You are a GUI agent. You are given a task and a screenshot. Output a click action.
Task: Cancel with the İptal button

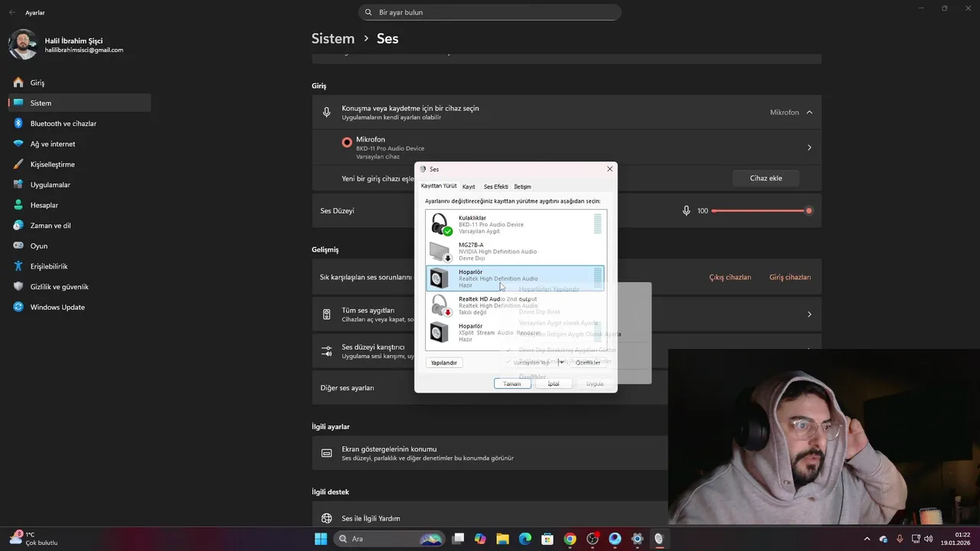pyautogui.click(x=554, y=383)
